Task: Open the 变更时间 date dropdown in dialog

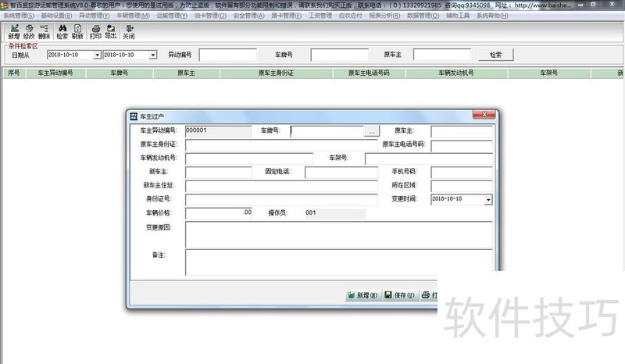Action: (x=488, y=200)
